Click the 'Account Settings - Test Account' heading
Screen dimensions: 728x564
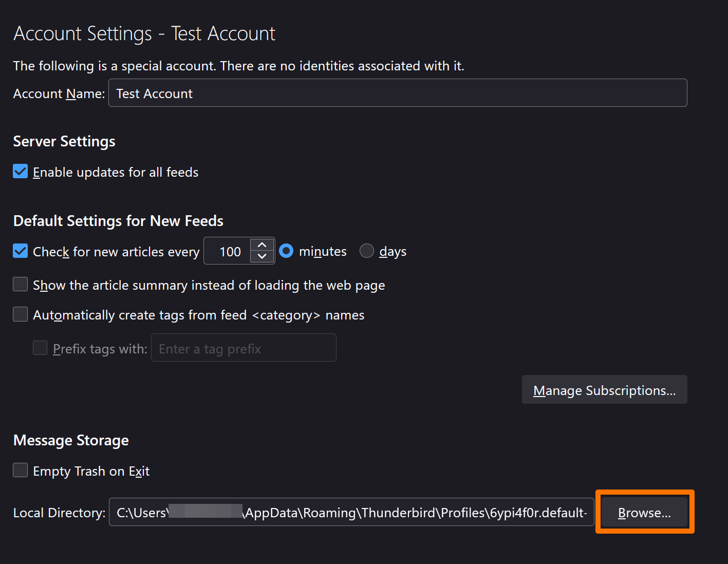pyautogui.click(x=144, y=34)
